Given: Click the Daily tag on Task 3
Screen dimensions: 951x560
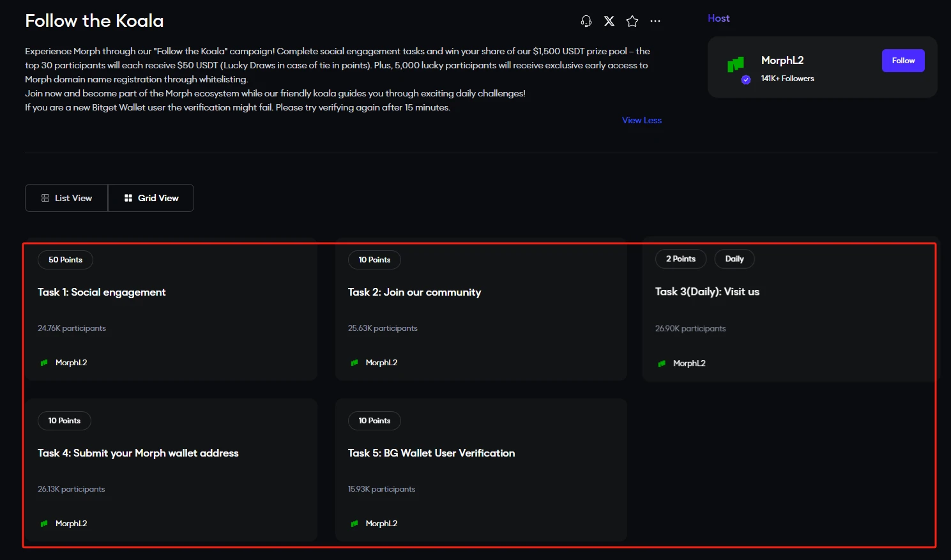Looking at the screenshot, I should [734, 259].
